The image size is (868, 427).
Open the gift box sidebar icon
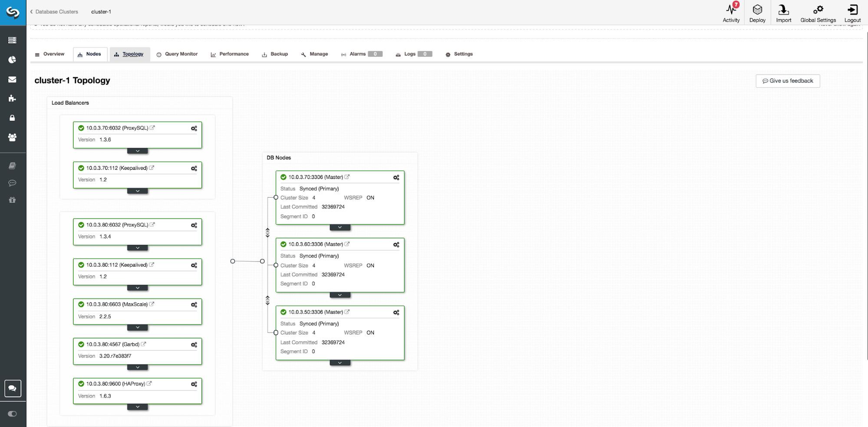[12, 200]
